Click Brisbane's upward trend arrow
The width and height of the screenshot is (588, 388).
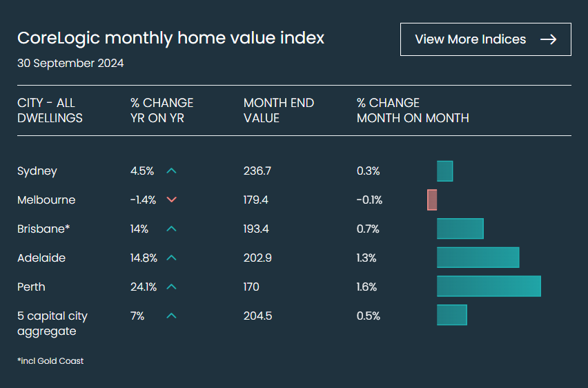click(x=172, y=229)
